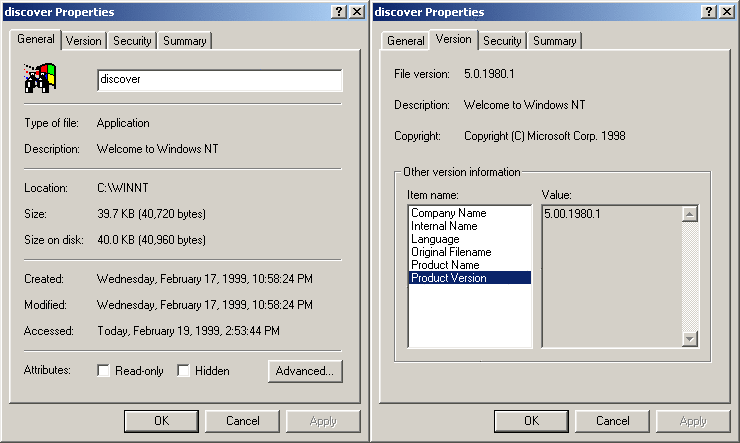Click Apply in the left dialog
Screen dimensions: 740x443
[323, 421]
